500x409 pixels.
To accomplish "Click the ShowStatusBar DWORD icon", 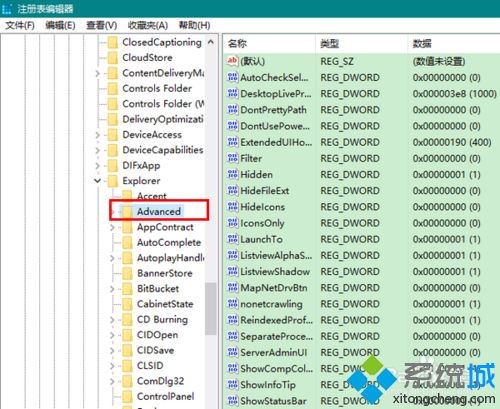I will (x=232, y=401).
